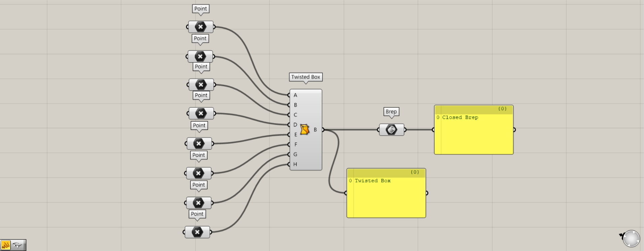Click the input B label left of the Twisted Box icon

tap(295, 105)
